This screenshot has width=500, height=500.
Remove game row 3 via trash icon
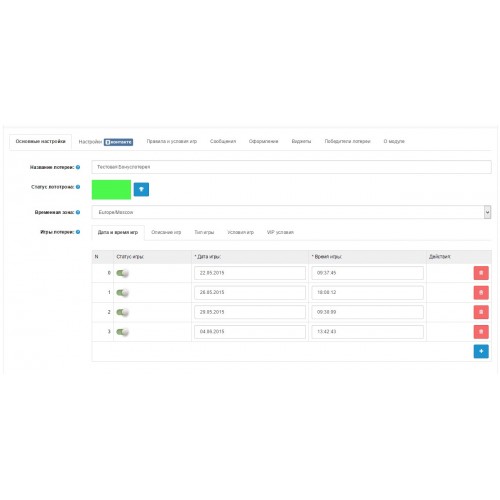tap(481, 332)
